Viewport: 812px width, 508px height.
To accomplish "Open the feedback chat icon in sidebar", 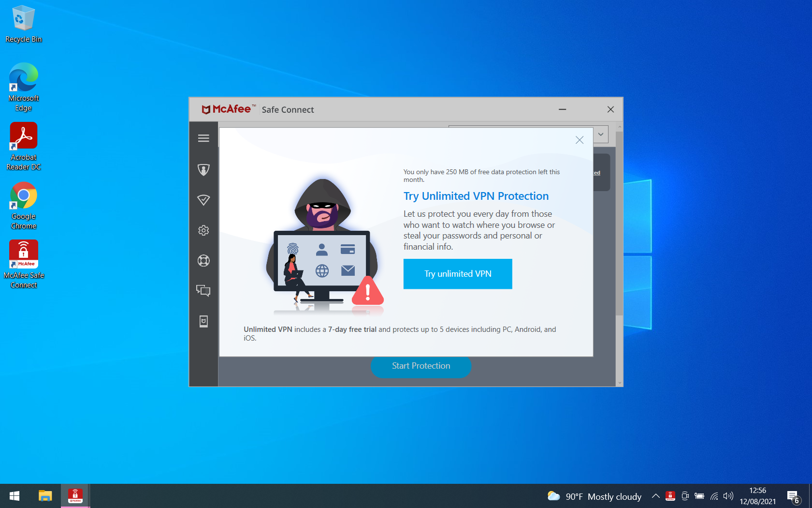I will (x=203, y=290).
